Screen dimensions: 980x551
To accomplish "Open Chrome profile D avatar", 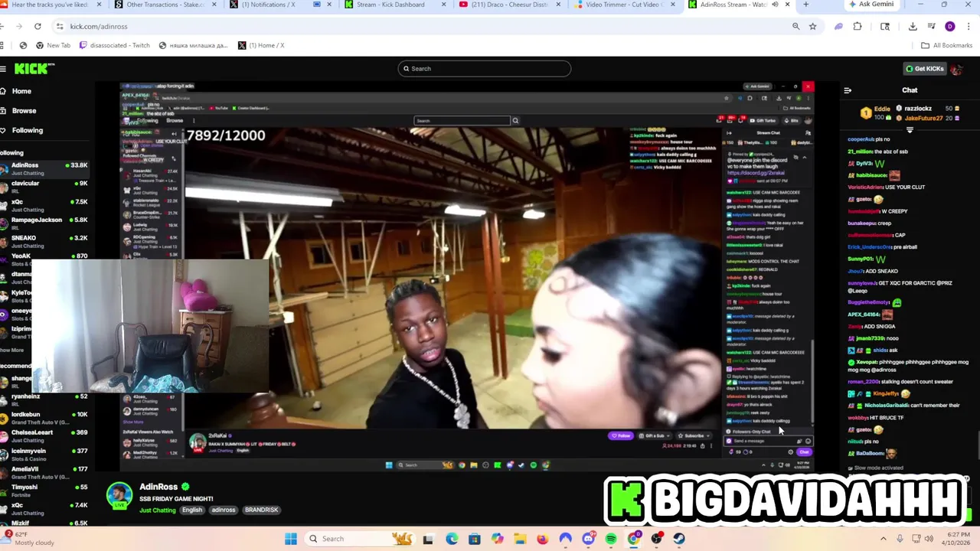I will coord(950,26).
